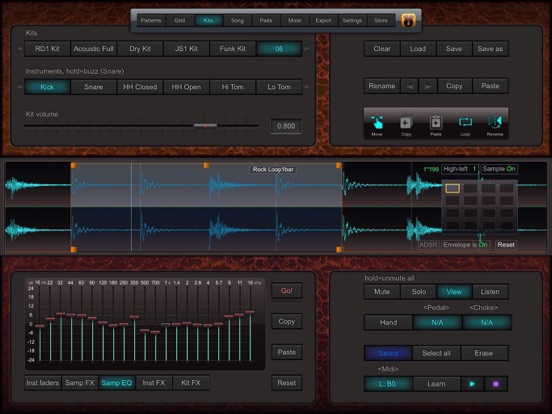Click the Reverse sample icon
The height and width of the screenshot is (414, 552).
point(495,122)
